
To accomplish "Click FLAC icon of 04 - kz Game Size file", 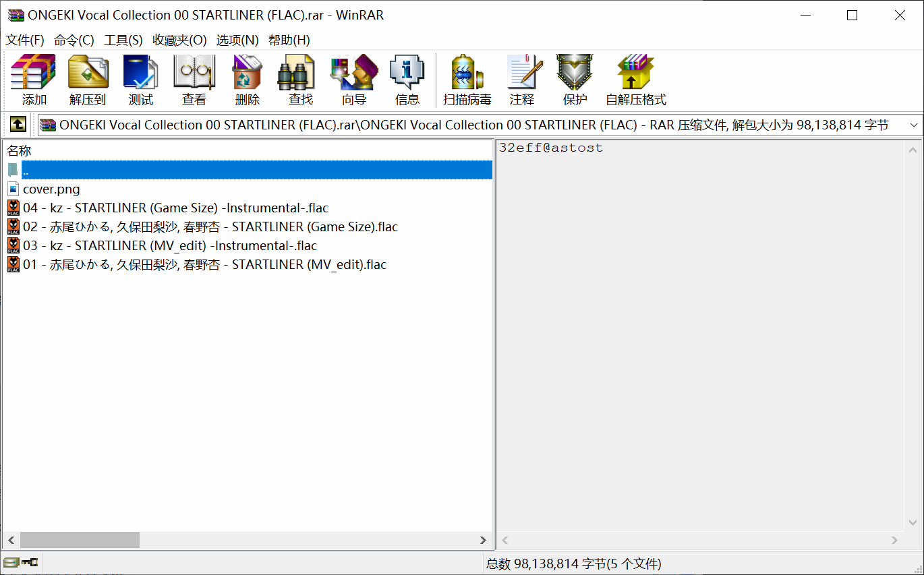I will 13,208.
